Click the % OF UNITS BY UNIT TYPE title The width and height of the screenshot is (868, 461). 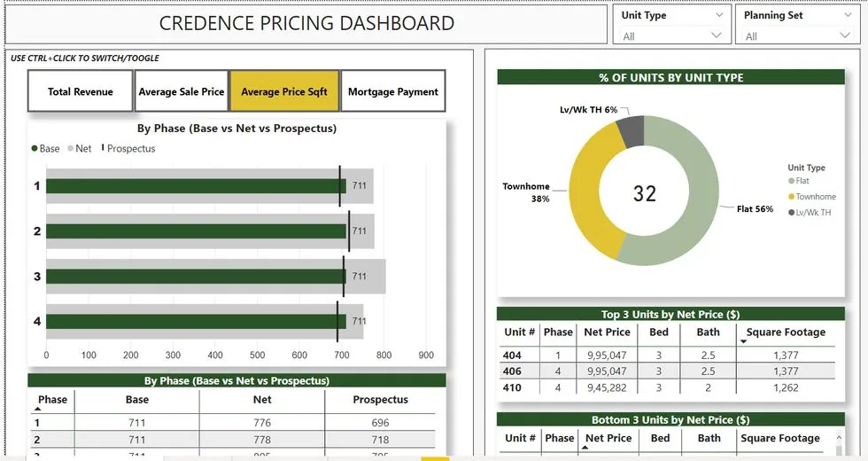coord(671,78)
